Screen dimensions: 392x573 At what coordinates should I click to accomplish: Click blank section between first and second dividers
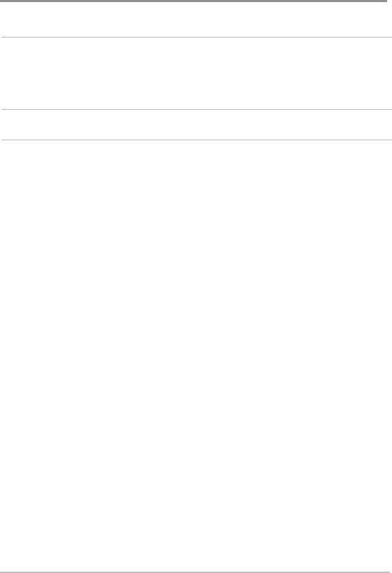click(196, 73)
